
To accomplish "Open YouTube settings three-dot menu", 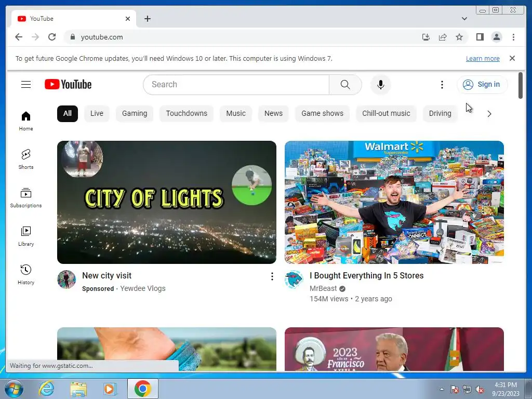I will pyautogui.click(x=442, y=85).
